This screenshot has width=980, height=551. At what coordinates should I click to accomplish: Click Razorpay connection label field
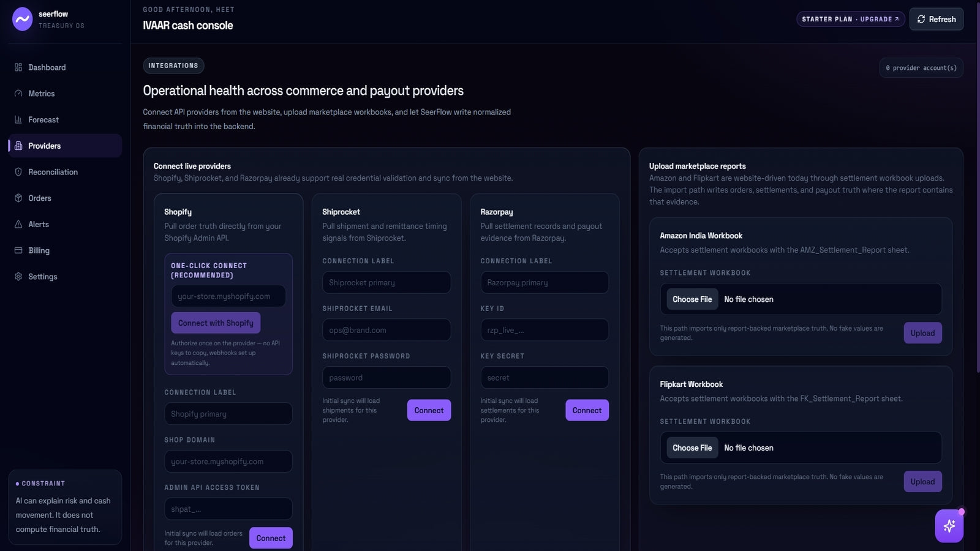[545, 283]
